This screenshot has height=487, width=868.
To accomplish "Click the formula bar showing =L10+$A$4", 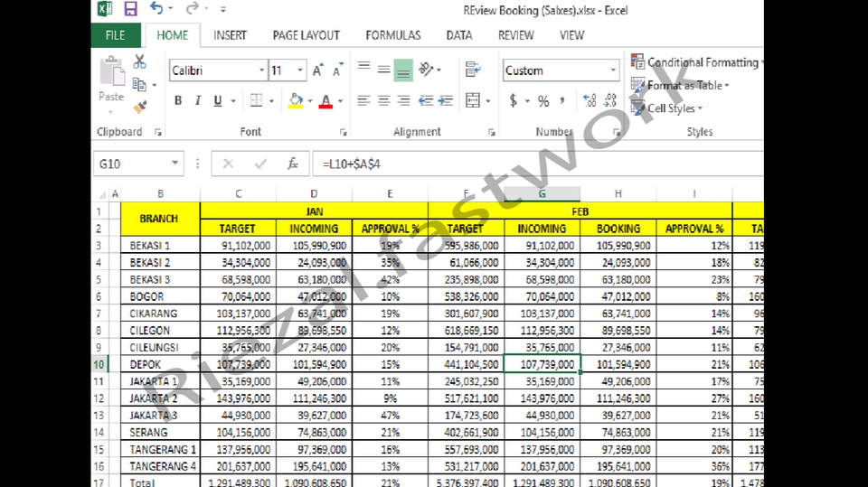I will click(x=537, y=164).
